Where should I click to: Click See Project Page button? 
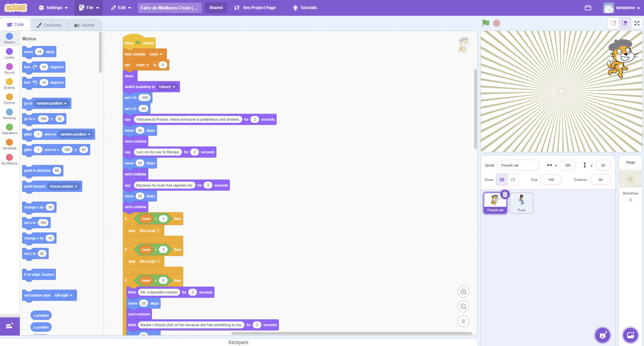pyautogui.click(x=255, y=8)
